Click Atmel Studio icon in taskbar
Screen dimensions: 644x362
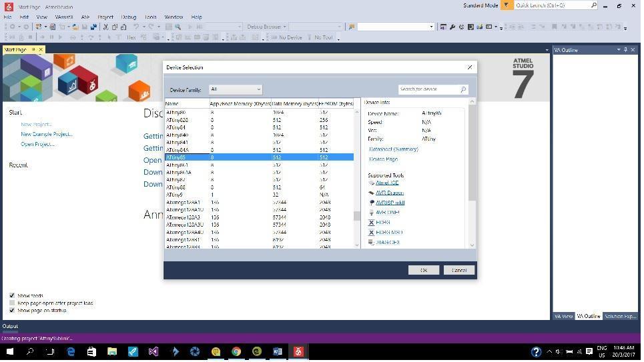(x=298, y=352)
